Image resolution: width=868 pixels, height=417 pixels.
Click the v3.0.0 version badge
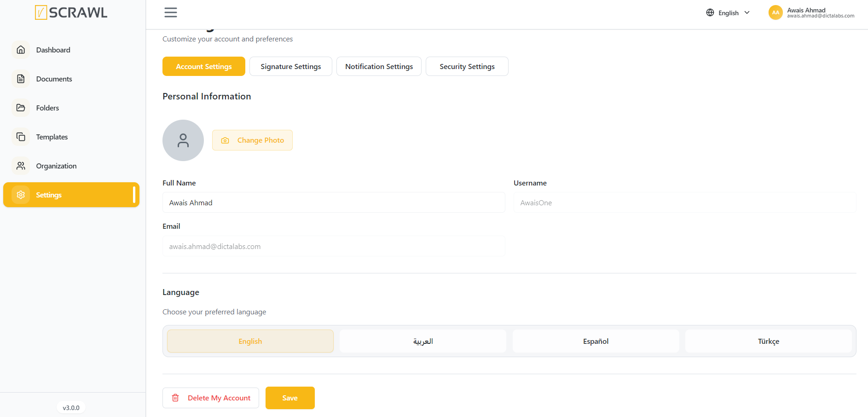click(71, 408)
